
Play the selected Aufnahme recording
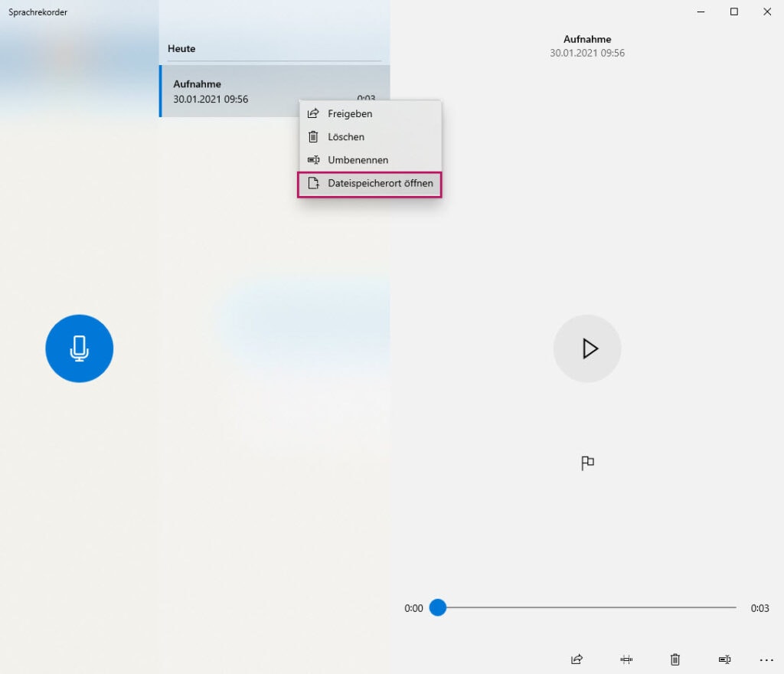[x=587, y=348]
